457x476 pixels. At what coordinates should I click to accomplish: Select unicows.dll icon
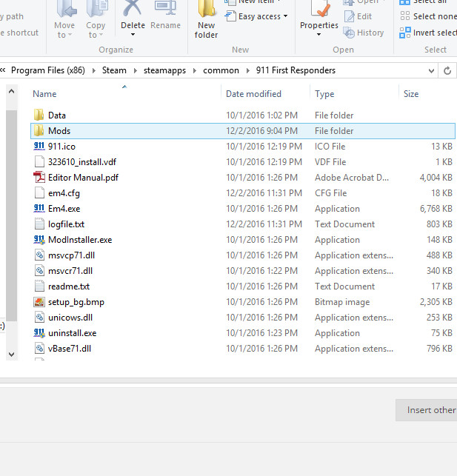[x=39, y=318]
